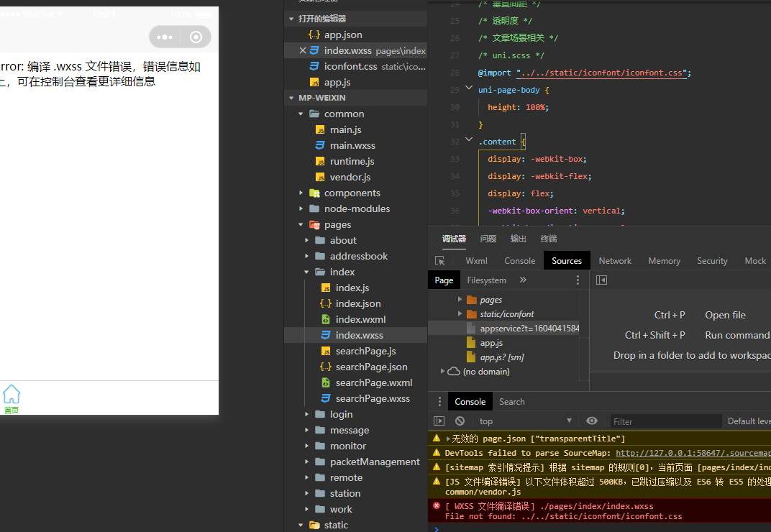Image resolution: width=771 pixels, height=532 pixels.
Task: Open the Console devtools tab
Action: [x=520, y=260]
